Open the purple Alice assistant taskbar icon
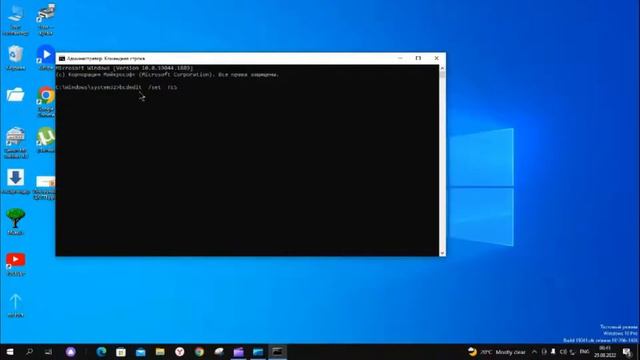This screenshot has height=360, width=640. [x=71, y=352]
